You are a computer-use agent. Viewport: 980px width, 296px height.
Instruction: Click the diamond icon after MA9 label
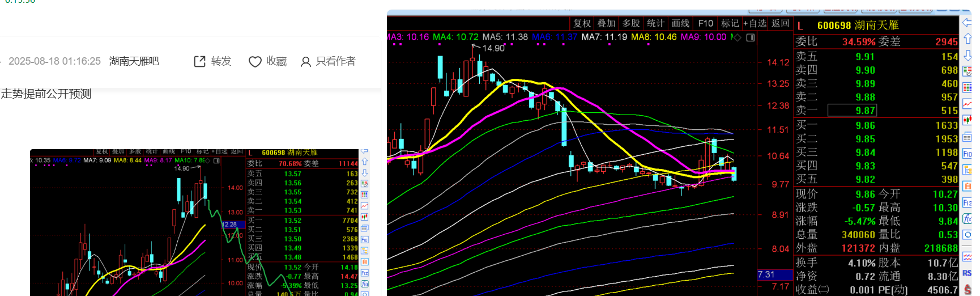(x=738, y=37)
